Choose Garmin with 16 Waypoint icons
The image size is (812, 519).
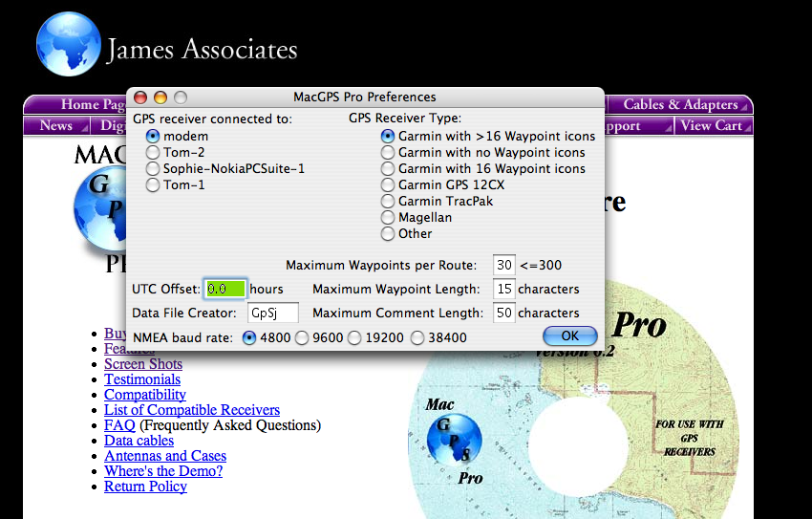pyautogui.click(x=388, y=169)
